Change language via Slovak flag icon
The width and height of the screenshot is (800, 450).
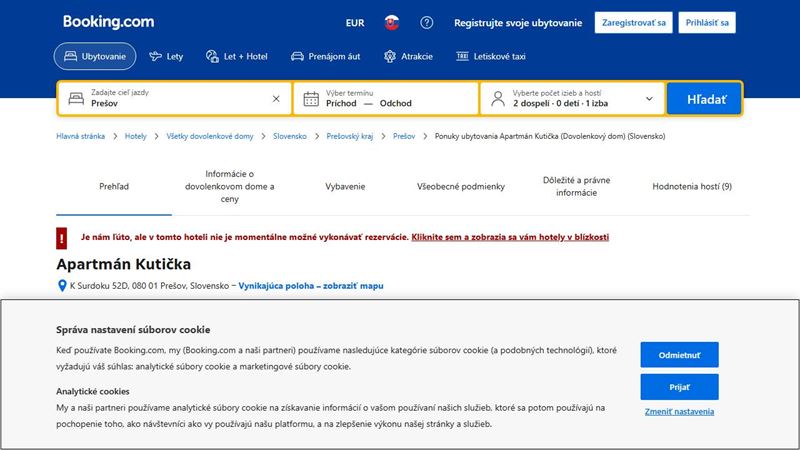click(x=392, y=22)
